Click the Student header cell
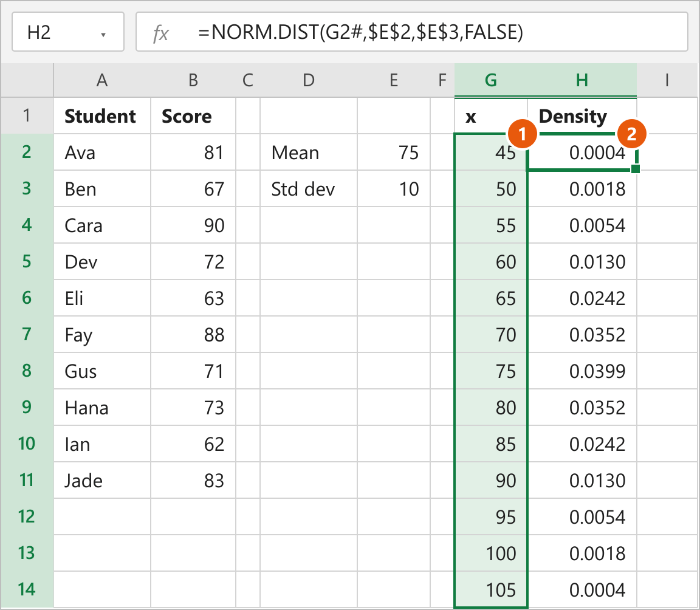The image size is (700, 610). coord(102,115)
